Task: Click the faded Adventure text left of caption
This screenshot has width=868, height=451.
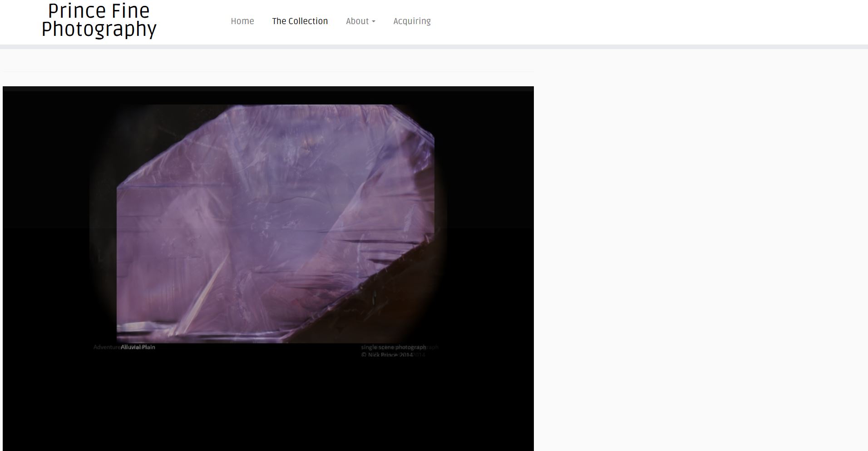Action: 106,347
